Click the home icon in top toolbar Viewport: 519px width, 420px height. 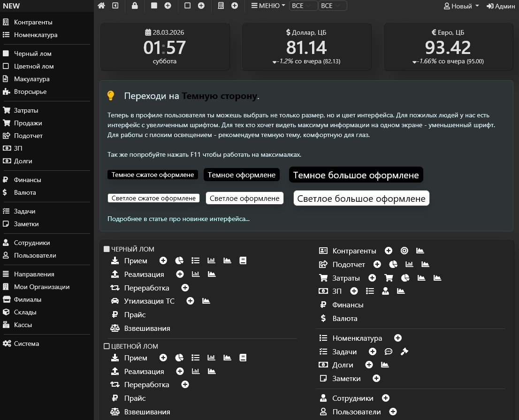101,6
